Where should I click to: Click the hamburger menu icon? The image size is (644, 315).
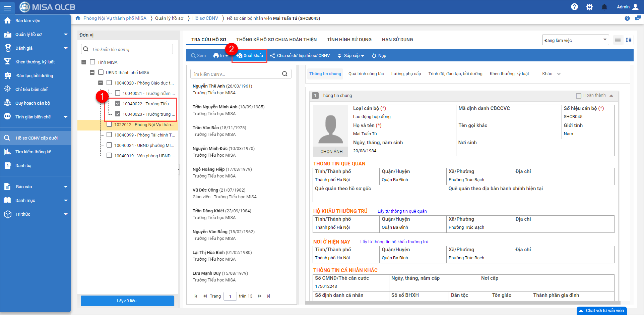7,8
